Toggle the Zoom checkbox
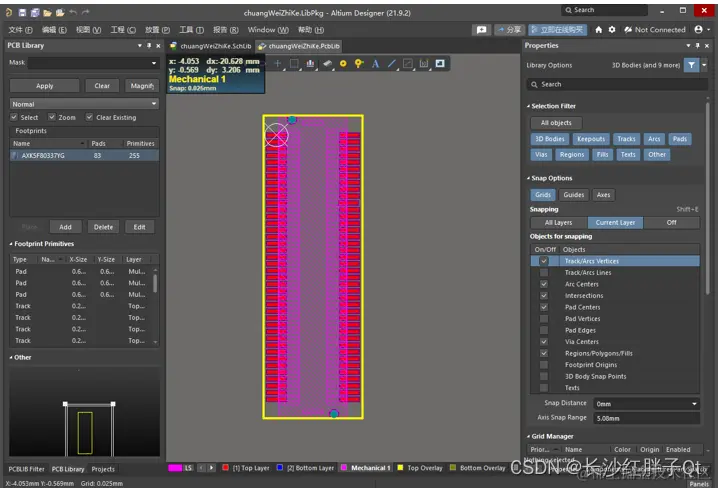The image size is (718, 488). (x=52, y=117)
